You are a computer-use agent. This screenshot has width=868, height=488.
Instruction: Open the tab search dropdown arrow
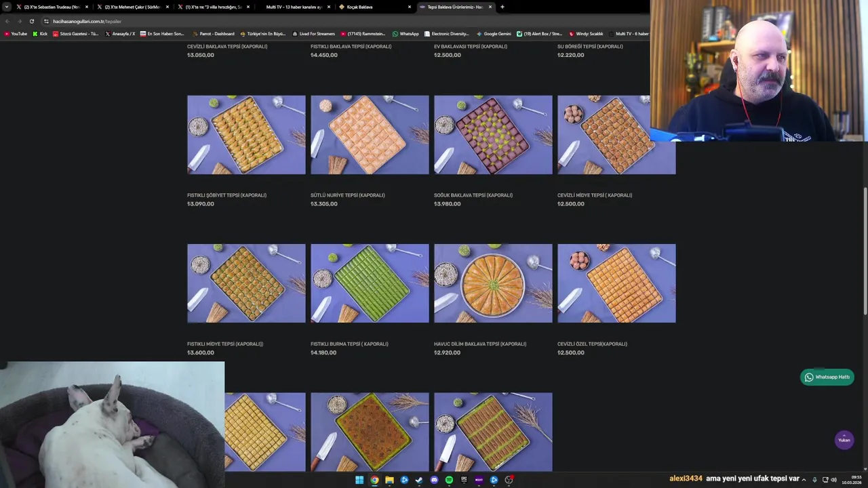pyautogui.click(x=7, y=7)
